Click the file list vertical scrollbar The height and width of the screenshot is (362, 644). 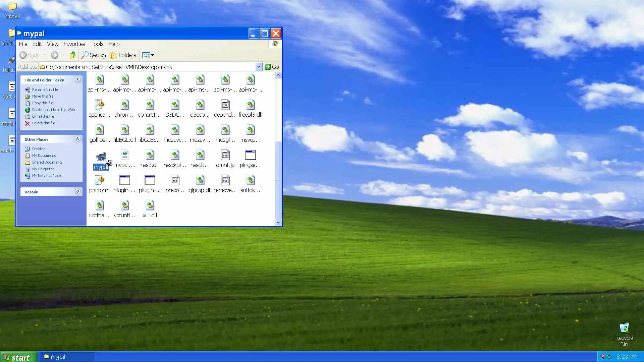coord(278,181)
